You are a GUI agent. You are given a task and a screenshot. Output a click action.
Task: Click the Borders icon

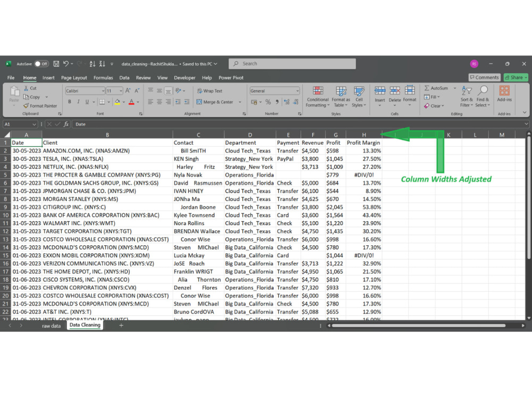[102, 102]
